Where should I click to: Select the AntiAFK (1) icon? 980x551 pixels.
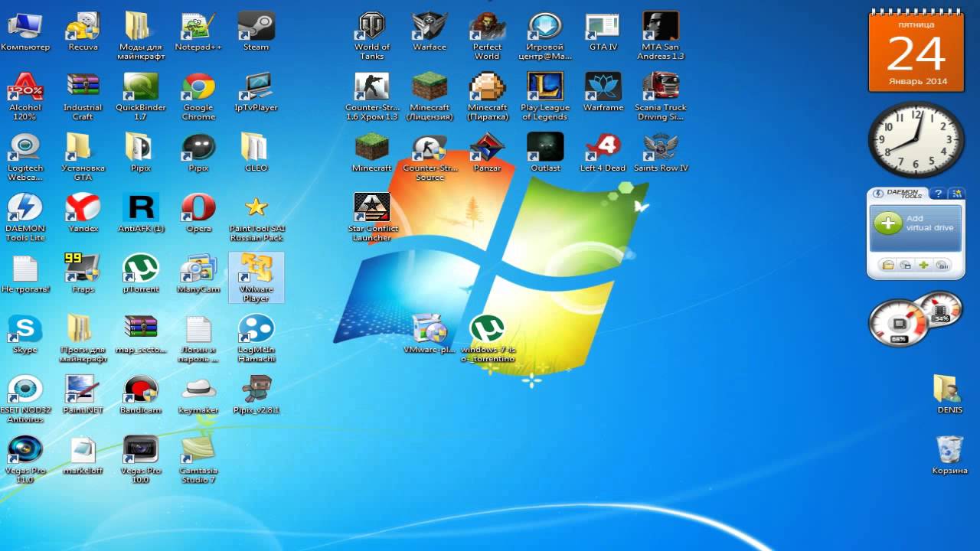coord(141,214)
